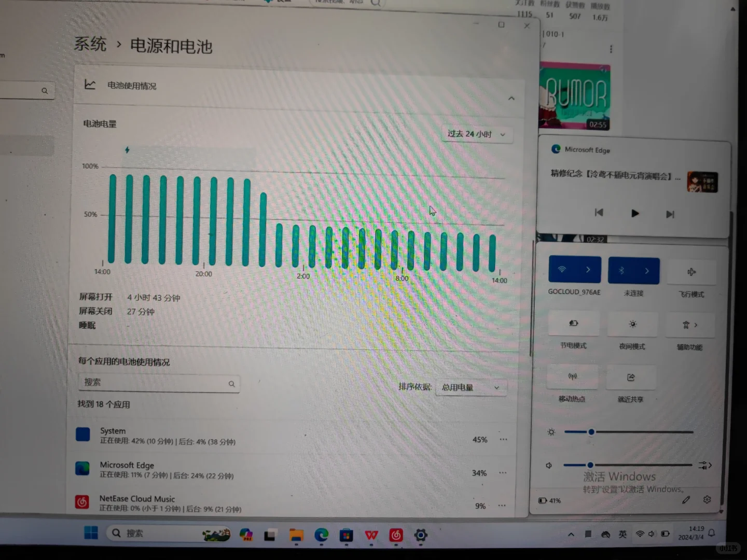Image resolution: width=747 pixels, height=560 pixels.
Task: Open more options for the System app
Action: (503, 439)
